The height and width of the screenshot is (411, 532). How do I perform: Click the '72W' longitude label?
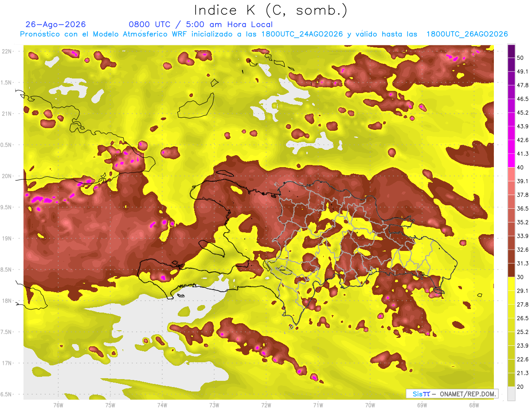click(266, 405)
